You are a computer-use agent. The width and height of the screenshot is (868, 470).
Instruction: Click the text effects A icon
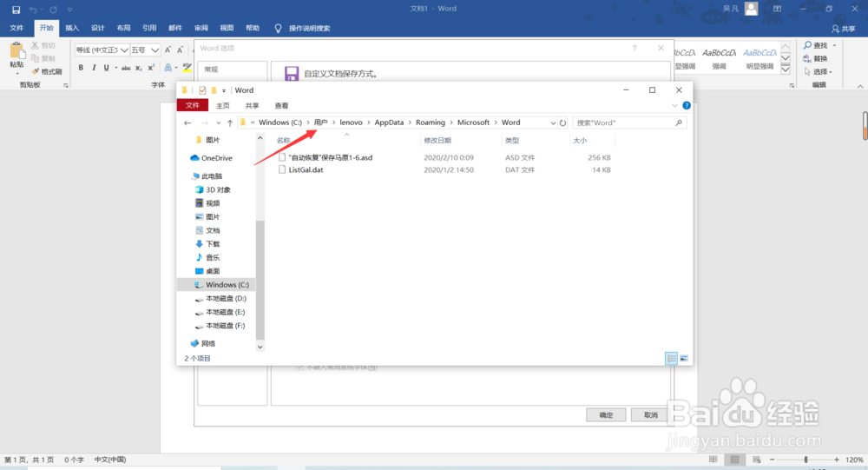(168, 68)
